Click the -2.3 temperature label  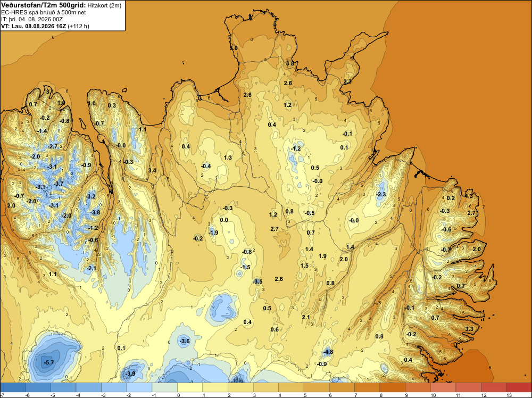point(381,194)
